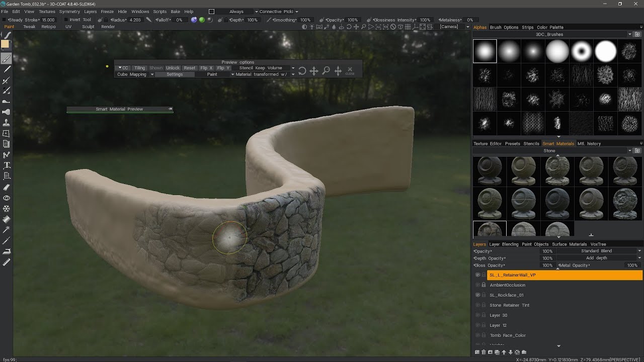
Task: Switch to the Sculpt room tab
Action: coord(88,27)
